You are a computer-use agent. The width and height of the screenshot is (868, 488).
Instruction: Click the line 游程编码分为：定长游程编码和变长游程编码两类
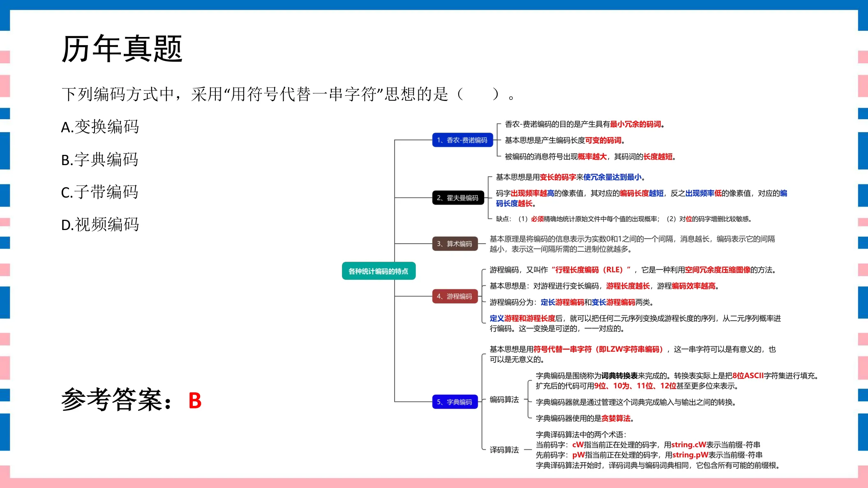(x=572, y=302)
